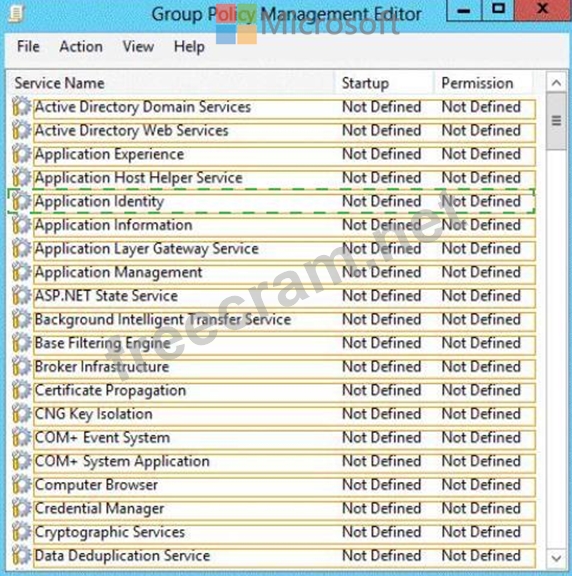Click the vertical scrollbar thumb

point(556,121)
